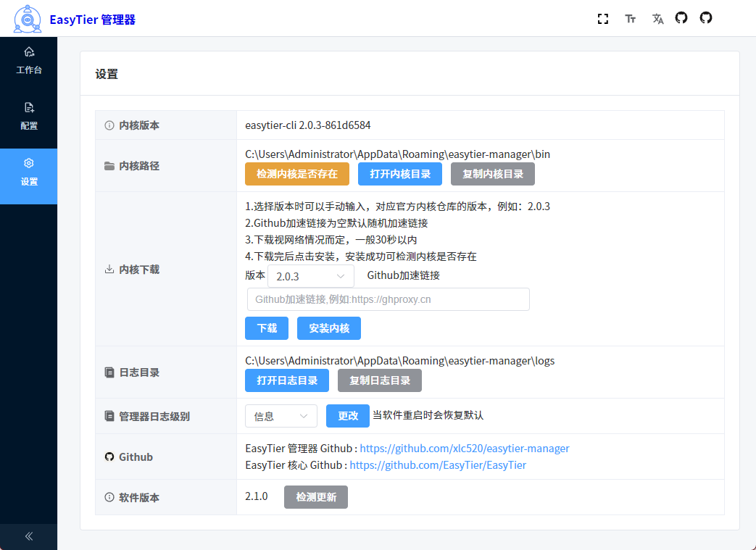Click the 内核路径 row label

(x=139, y=166)
